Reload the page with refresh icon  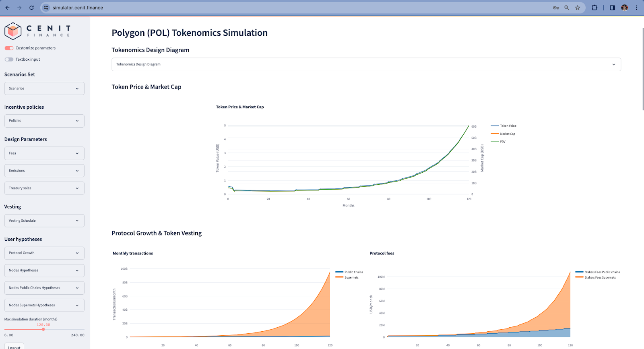pyautogui.click(x=31, y=8)
